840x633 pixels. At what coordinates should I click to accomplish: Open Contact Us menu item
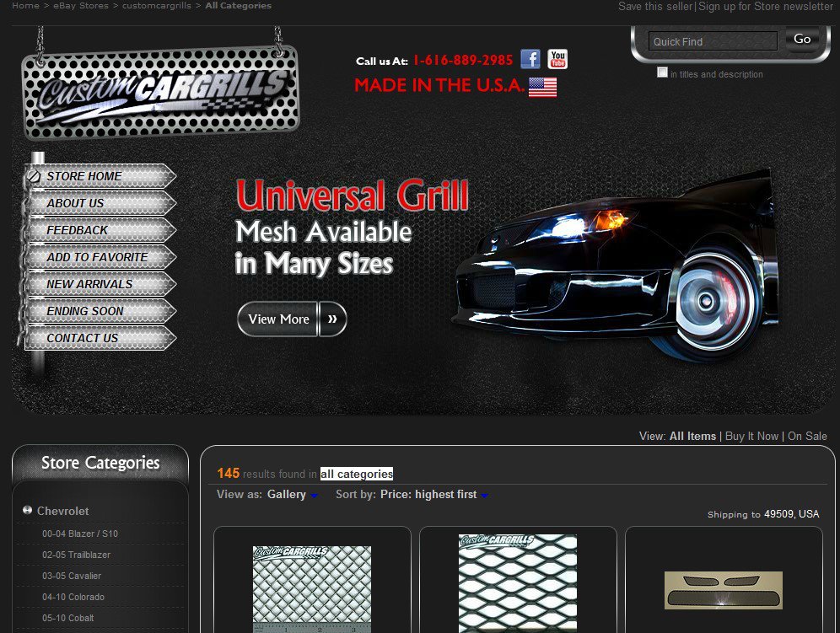tap(100, 339)
